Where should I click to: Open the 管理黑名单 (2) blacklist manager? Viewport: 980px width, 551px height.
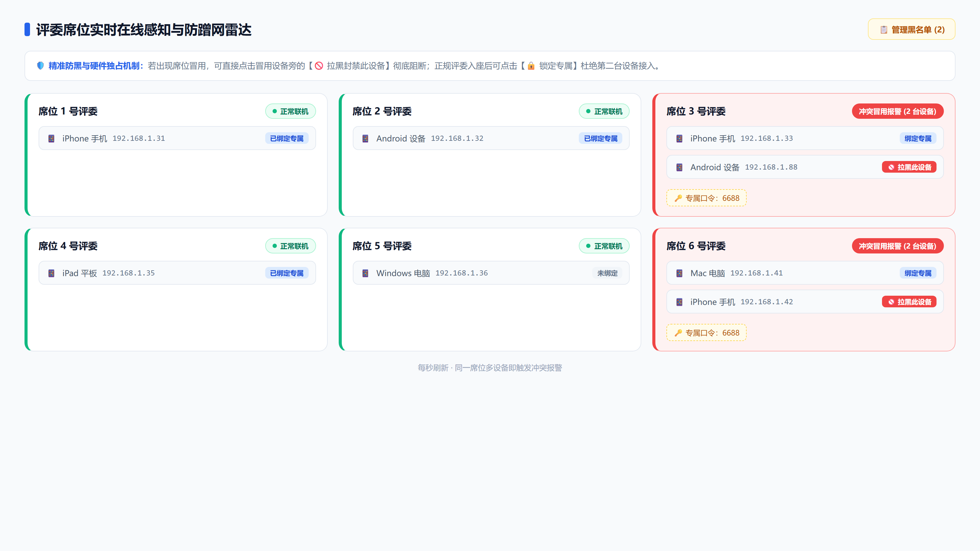pyautogui.click(x=911, y=29)
